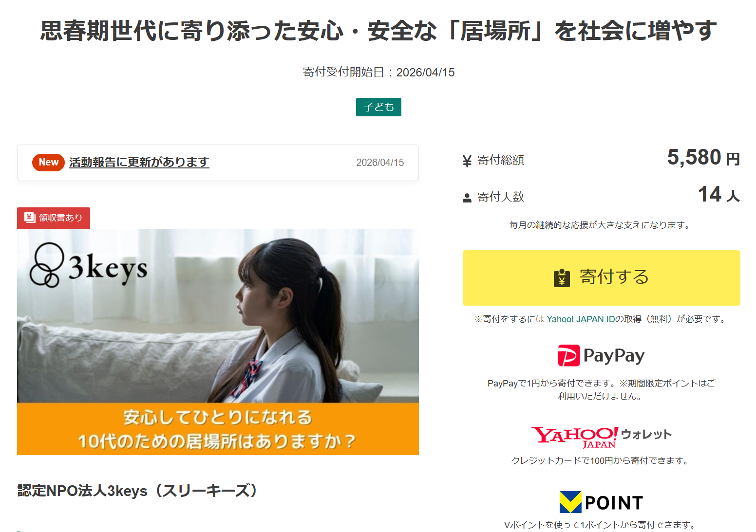
Task: Click the 認定NPO法人3keys organization heading
Action: coord(138,491)
